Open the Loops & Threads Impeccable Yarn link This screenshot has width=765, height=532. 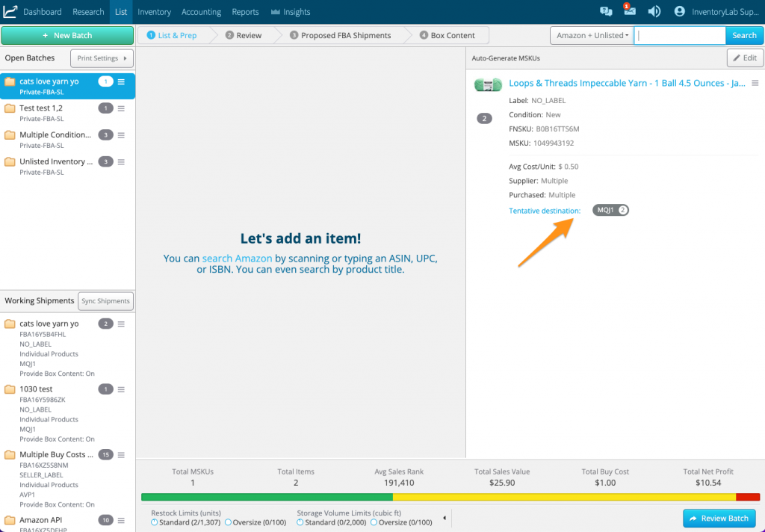click(x=627, y=84)
